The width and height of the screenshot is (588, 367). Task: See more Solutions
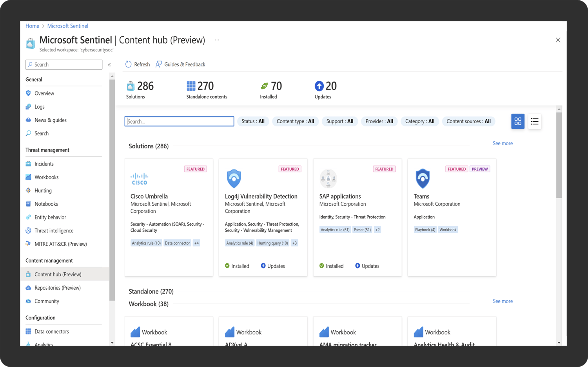click(x=503, y=143)
